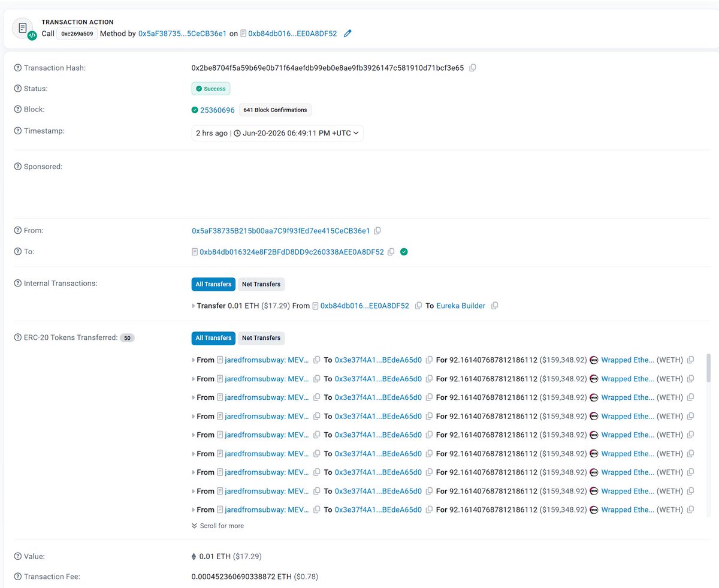
Task: Click help icon next to Transaction Hash
Action: tap(18, 68)
